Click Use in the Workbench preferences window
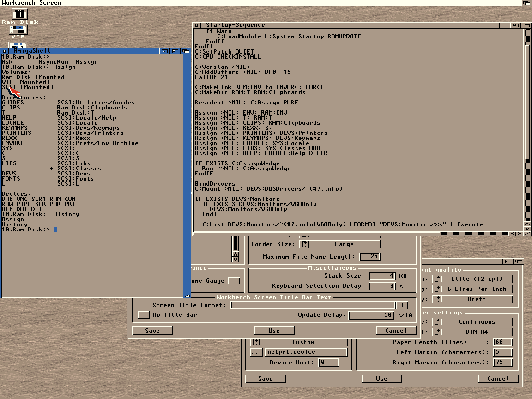This screenshot has width=532, height=399. 274,331
